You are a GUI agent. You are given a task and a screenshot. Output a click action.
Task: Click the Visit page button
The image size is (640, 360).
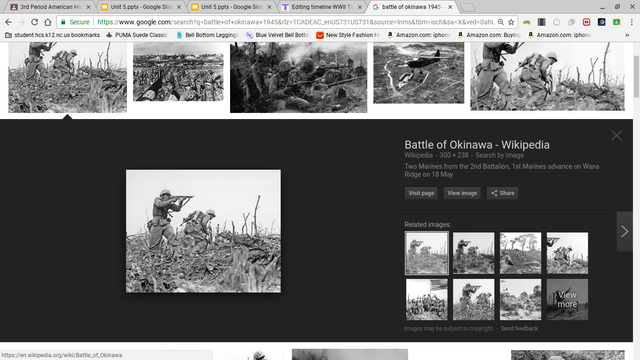point(421,193)
